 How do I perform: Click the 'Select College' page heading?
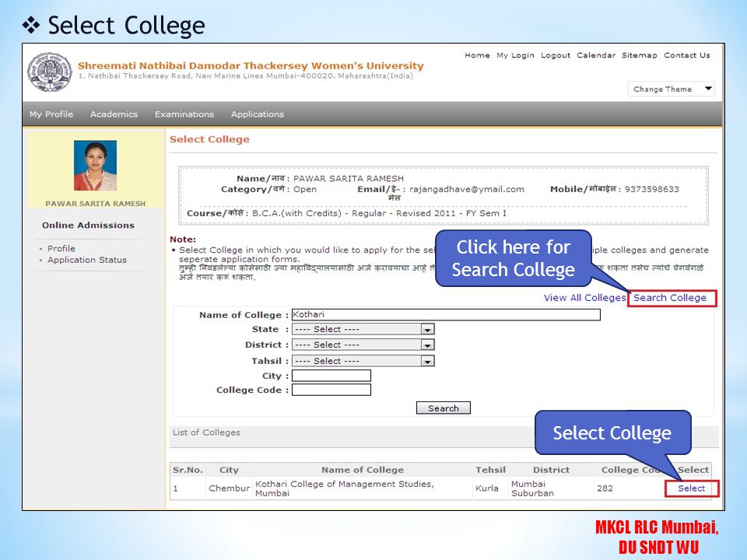[209, 139]
